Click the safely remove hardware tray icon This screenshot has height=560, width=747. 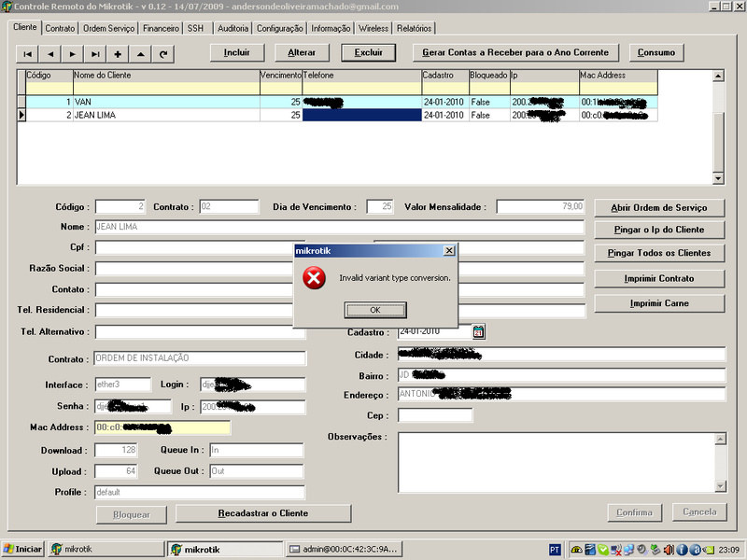pos(655,550)
